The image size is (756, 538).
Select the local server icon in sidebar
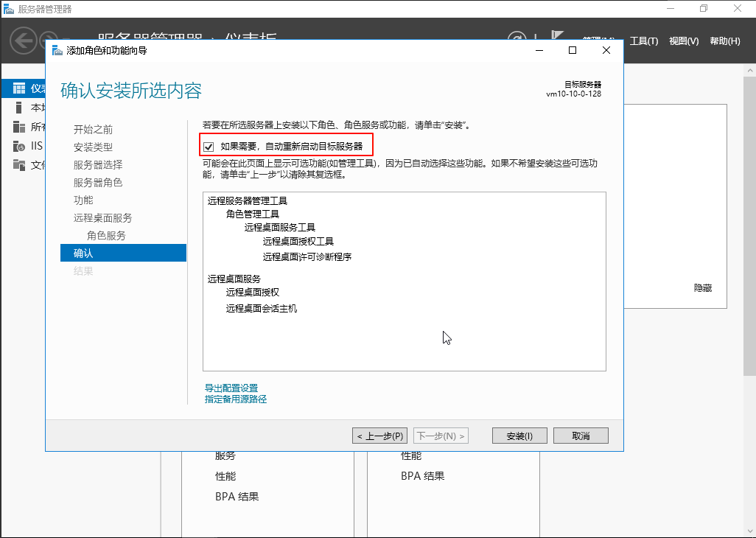click(18, 108)
